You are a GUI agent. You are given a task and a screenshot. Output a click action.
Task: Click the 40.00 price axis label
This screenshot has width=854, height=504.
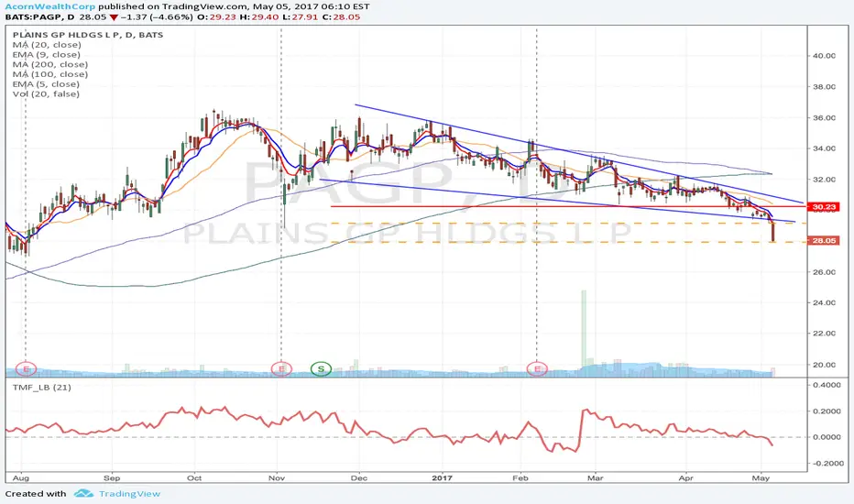824,56
